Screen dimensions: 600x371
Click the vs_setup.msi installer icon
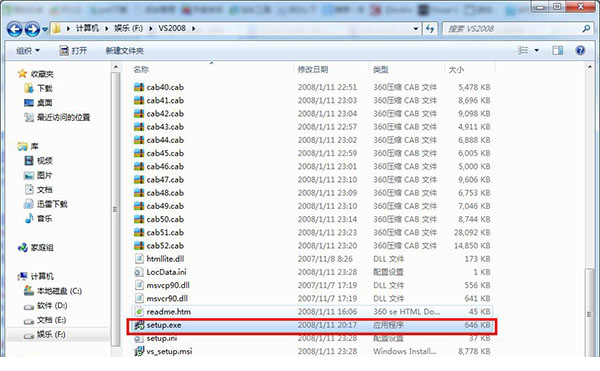coord(139,351)
